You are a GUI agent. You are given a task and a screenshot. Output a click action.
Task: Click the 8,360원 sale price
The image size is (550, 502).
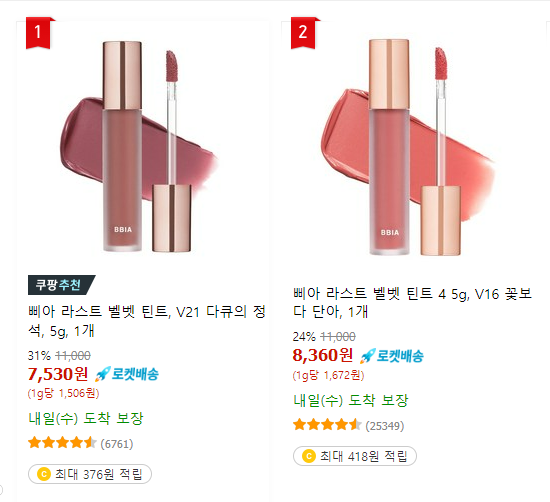point(323,355)
